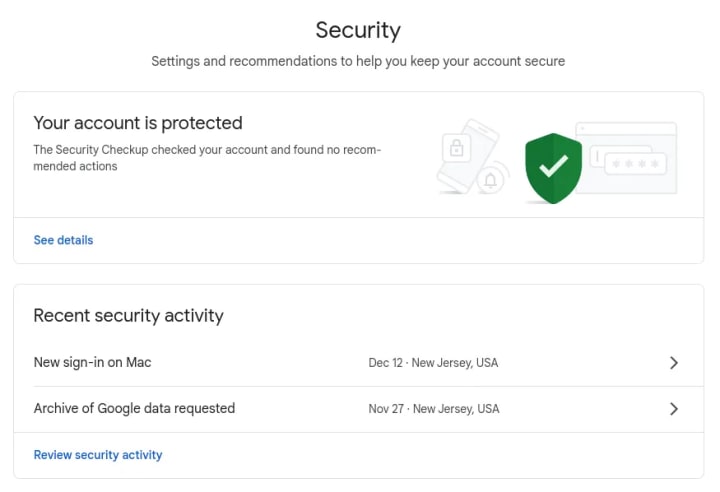This screenshot has height=492, width=720.
Task: Click the Security Checkup description text
Action: click(x=207, y=158)
